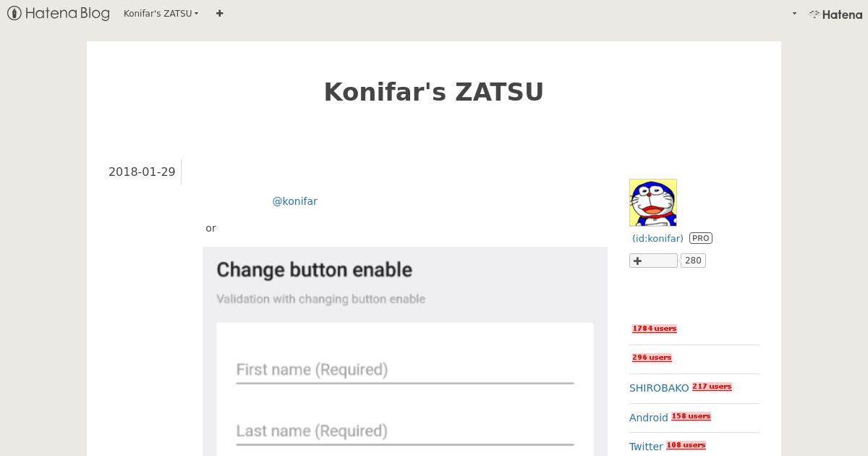Click the Hatena Blog logo
Image resolution: width=868 pixels, height=456 pixels.
pyautogui.click(x=59, y=13)
